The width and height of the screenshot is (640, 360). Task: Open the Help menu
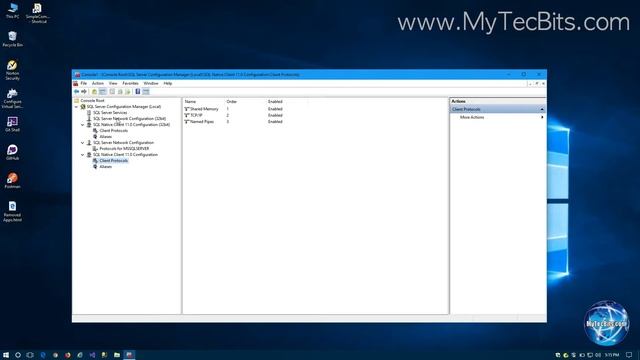[x=168, y=83]
